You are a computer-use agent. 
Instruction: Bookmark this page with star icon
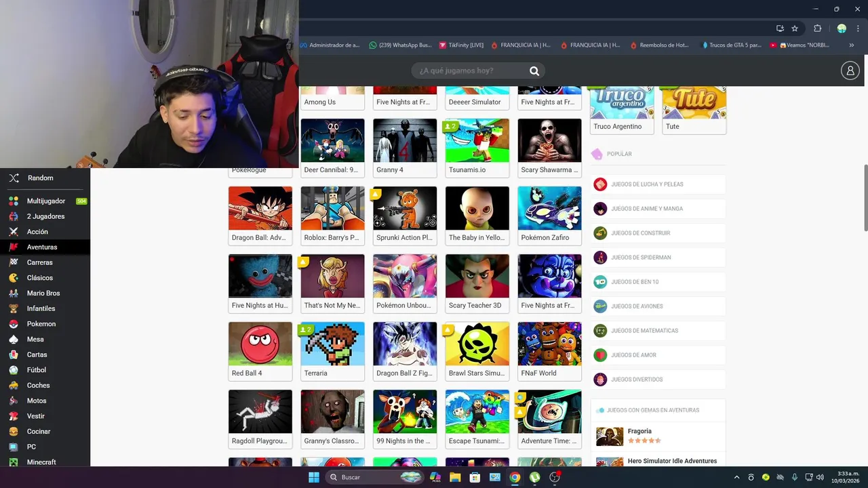click(795, 28)
